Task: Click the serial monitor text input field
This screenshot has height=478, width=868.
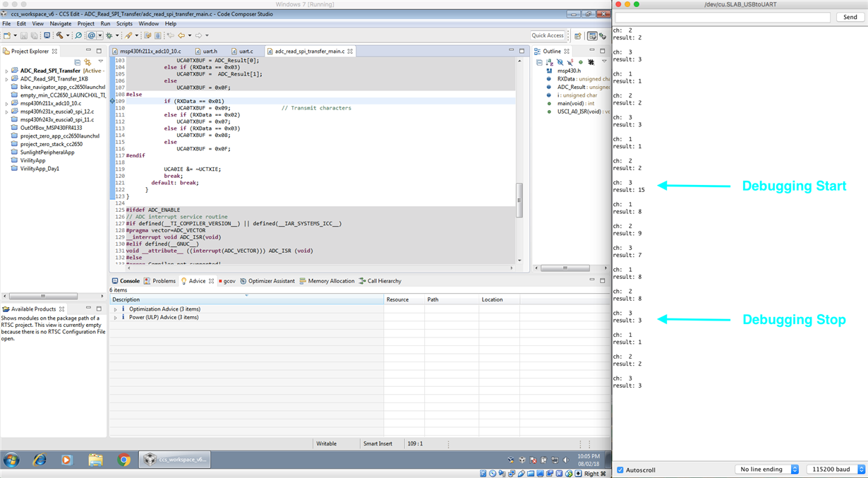Action: click(x=722, y=17)
